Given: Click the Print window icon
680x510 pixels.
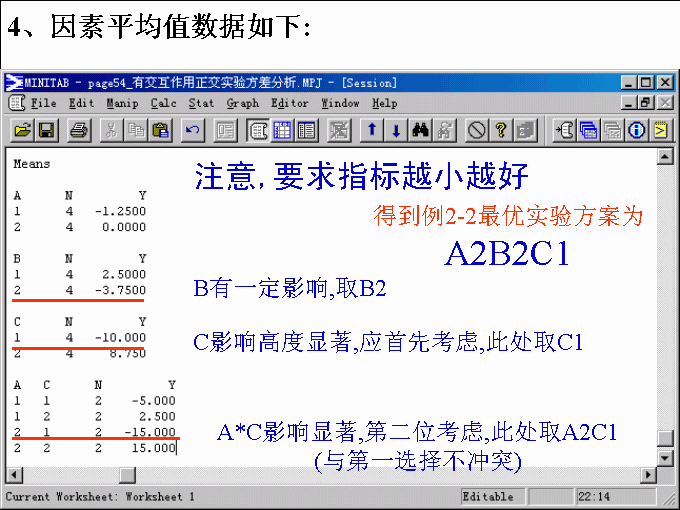Looking at the screenshot, I should tap(80, 129).
